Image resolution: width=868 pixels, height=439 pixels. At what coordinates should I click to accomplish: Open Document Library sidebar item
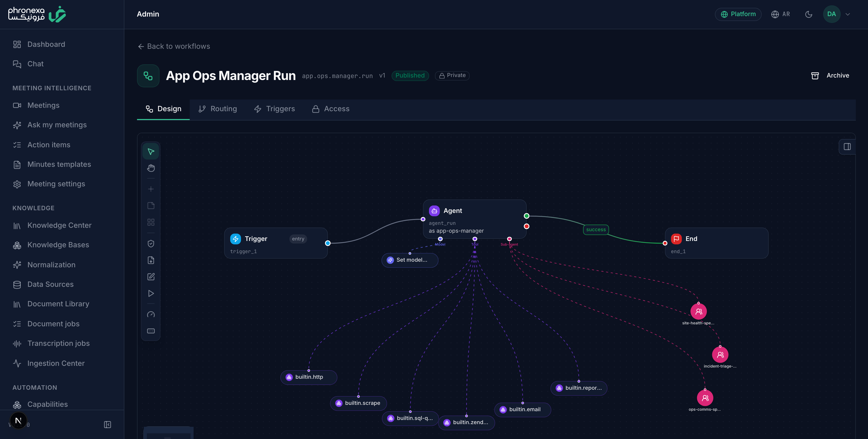(62, 304)
